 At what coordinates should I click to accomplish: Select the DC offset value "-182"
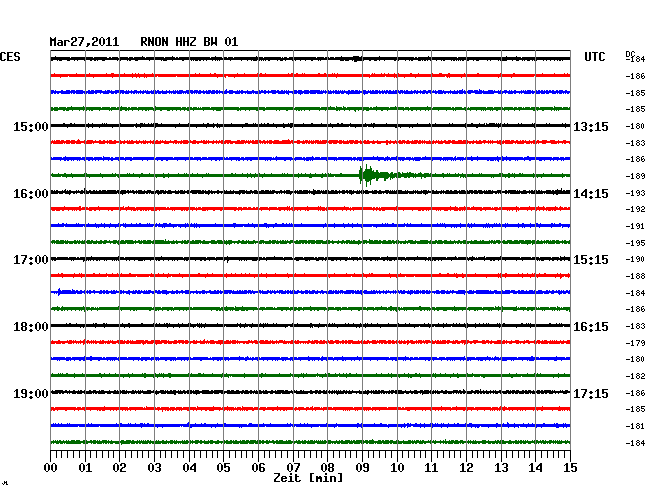point(635,376)
